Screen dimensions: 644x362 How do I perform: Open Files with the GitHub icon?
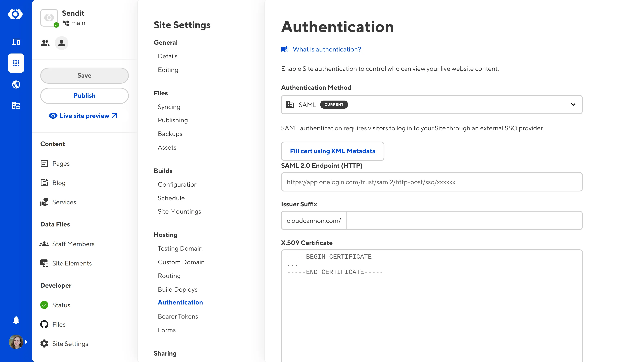59,324
